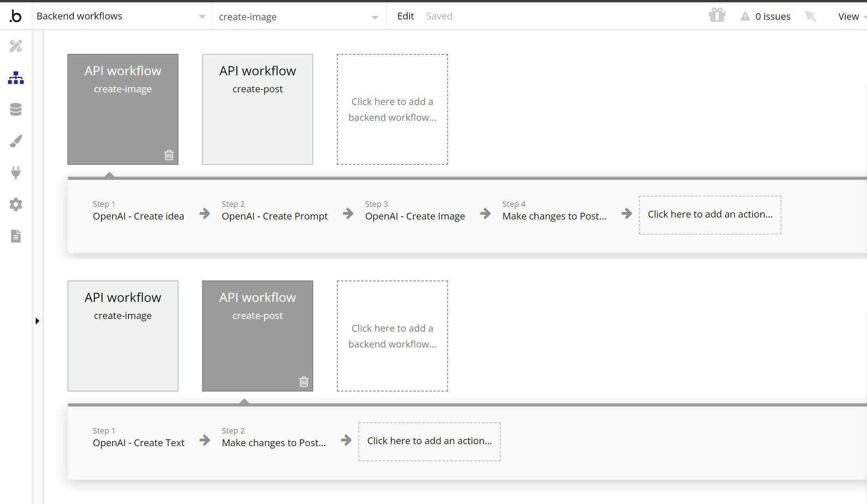Click the Bubble logo icon
This screenshot has height=504, width=867.
coord(15,16)
